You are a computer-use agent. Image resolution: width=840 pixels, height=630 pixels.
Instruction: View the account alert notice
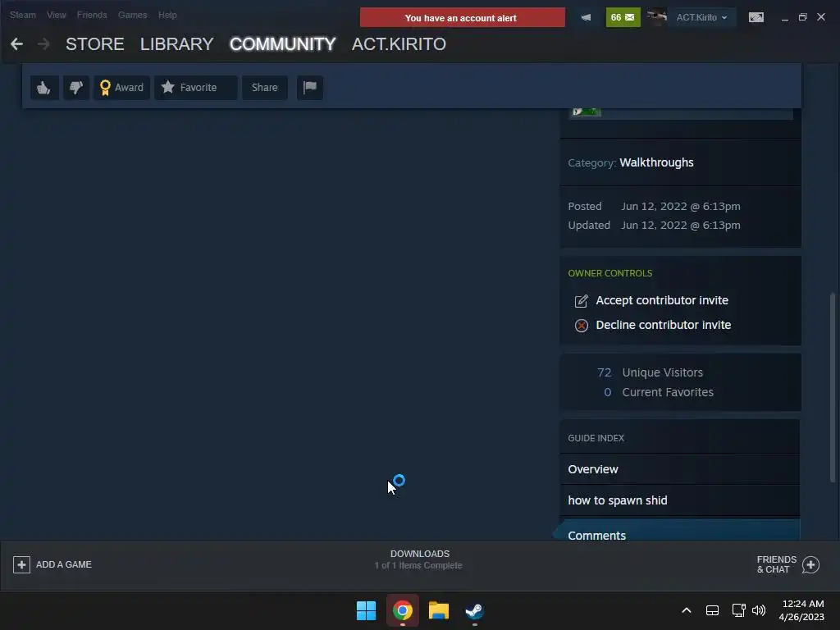pyautogui.click(x=463, y=18)
